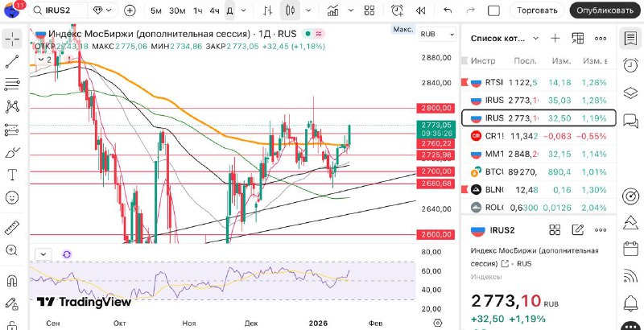Click the replay rewind icon
This screenshot has width=644, height=330.
coord(420,10)
